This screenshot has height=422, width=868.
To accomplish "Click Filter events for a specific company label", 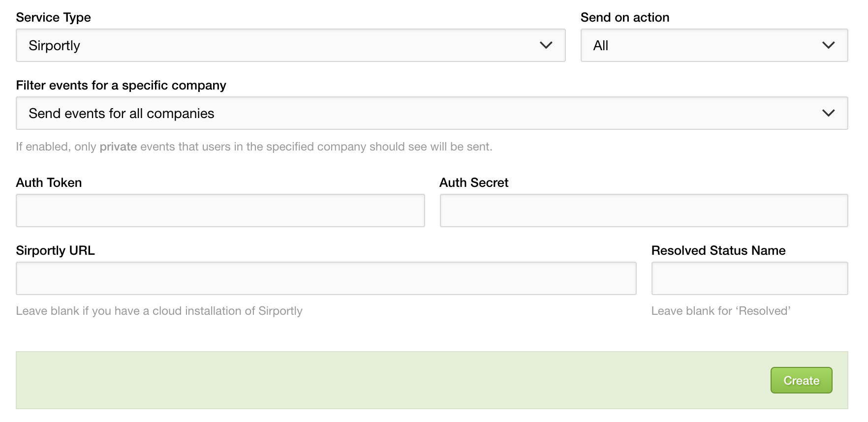I will 121,85.
